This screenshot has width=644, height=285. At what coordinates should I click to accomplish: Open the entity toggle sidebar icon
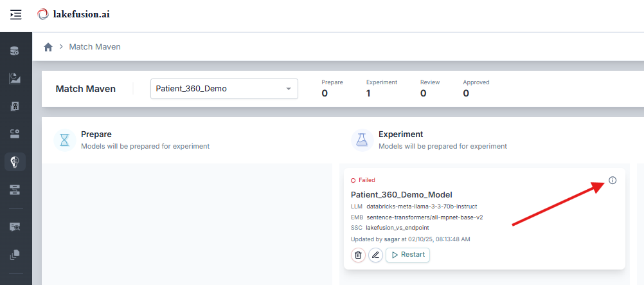(15, 134)
